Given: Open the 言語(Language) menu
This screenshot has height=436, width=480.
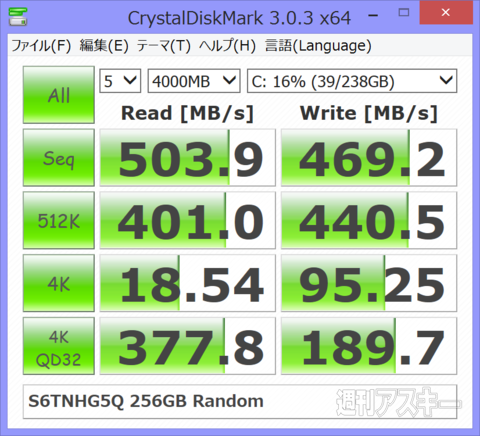Looking at the screenshot, I should pyautogui.click(x=318, y=46).
